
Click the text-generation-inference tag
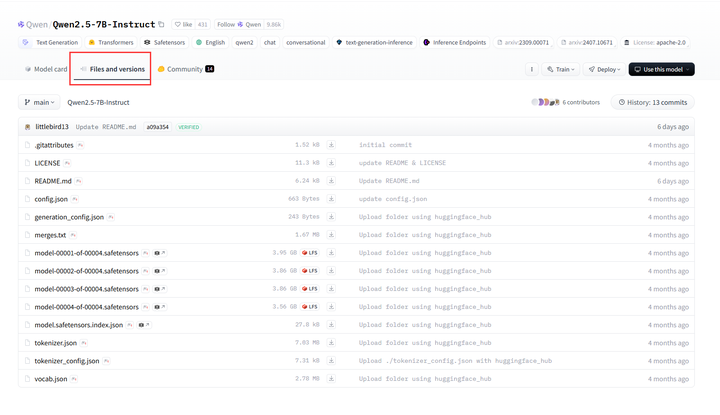click(374, 42)
